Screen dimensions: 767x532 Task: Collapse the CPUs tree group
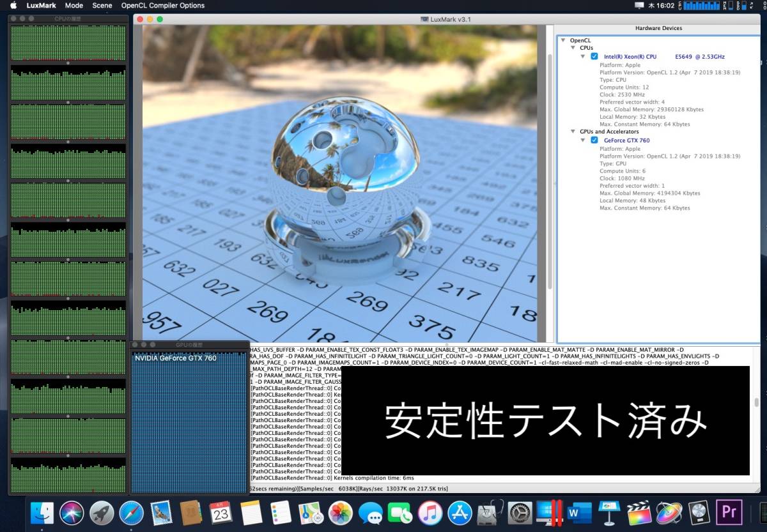573,48
